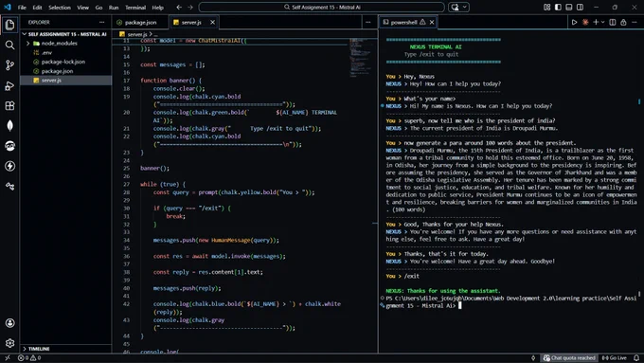Open package-lock.json in Explorer
Image resolution: width=644 pixels, height=363 pixels.
tap(65, 62)
